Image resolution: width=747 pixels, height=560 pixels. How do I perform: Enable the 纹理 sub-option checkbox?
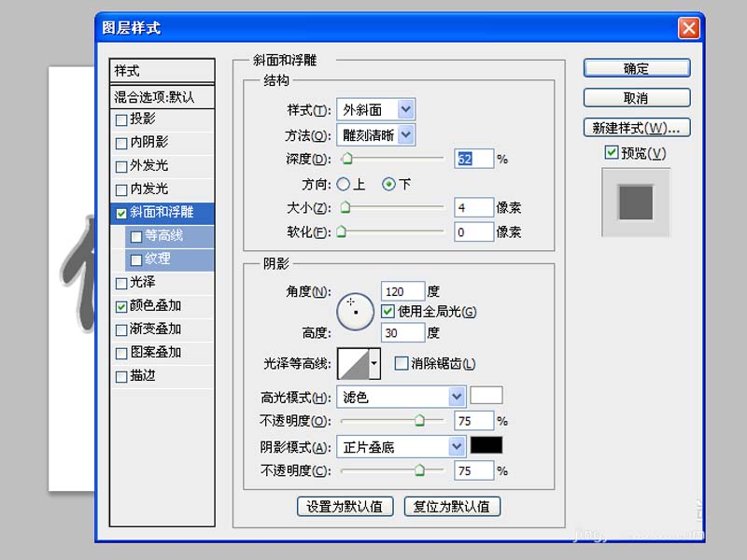click(136, 259)
